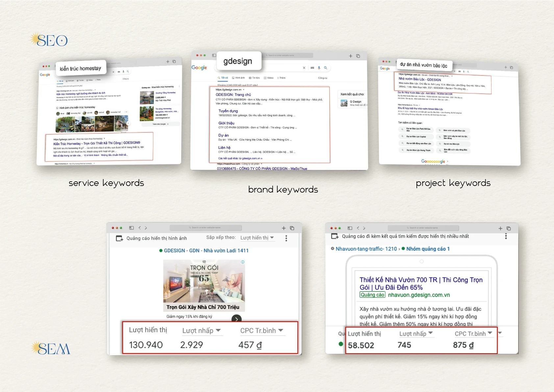Open Lượt nhấp dropdown above 2.929

(x=202, y=330)
